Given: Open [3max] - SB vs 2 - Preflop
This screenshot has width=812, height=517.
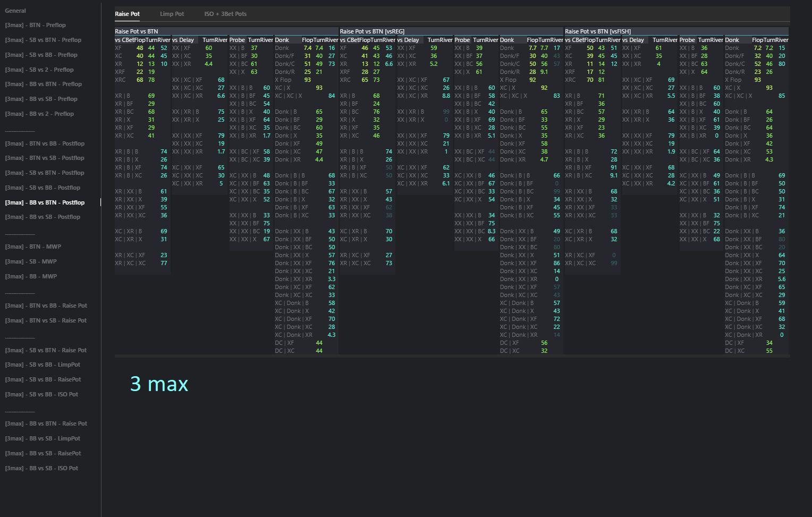Looking at the screenshot, I should (39, 70).
